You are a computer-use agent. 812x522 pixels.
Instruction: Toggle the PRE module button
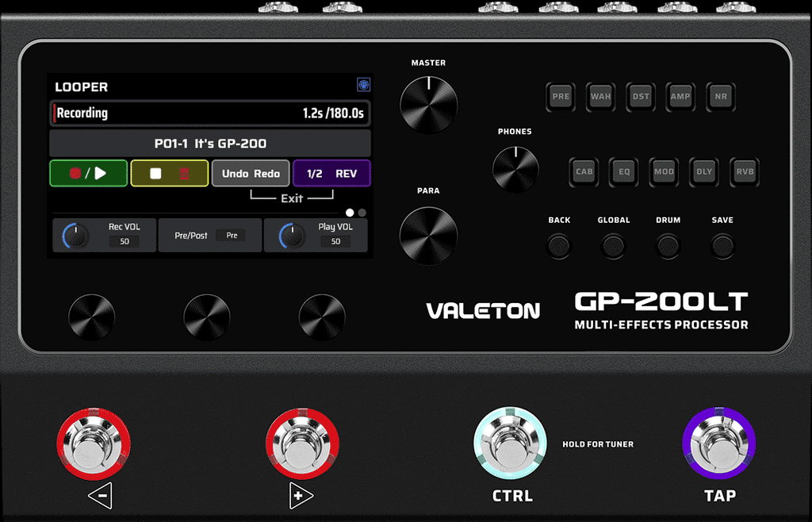pos(561,96)
